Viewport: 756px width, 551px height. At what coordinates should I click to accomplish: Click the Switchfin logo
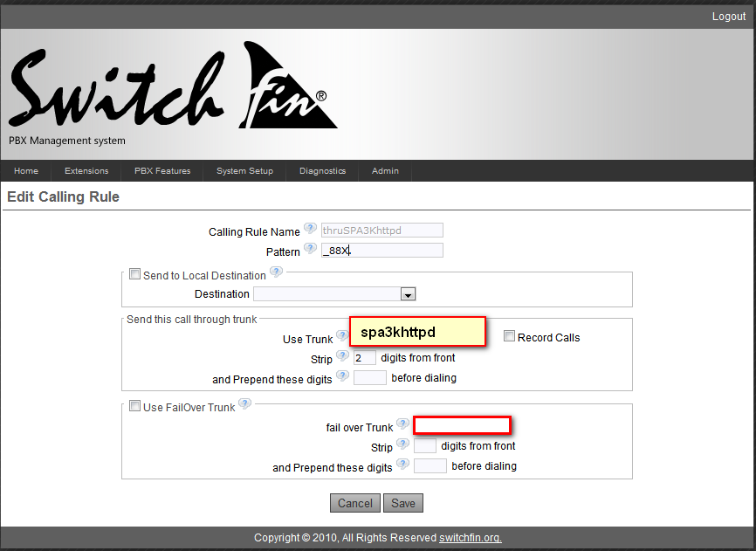173,86
